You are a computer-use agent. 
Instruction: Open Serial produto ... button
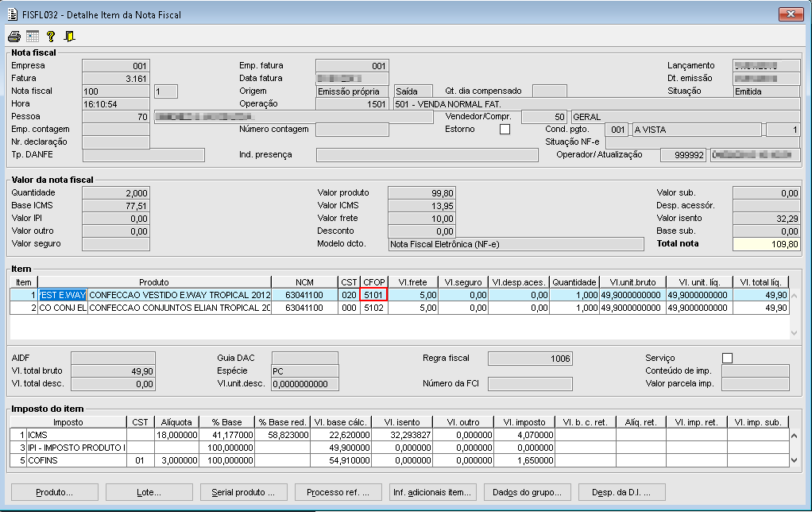243,492
